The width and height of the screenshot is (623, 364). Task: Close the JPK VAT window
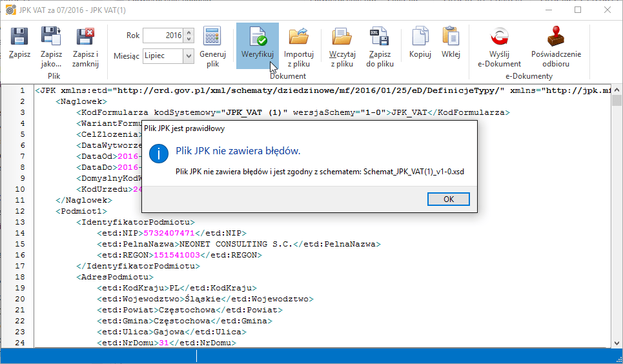(x=608, y=10)
